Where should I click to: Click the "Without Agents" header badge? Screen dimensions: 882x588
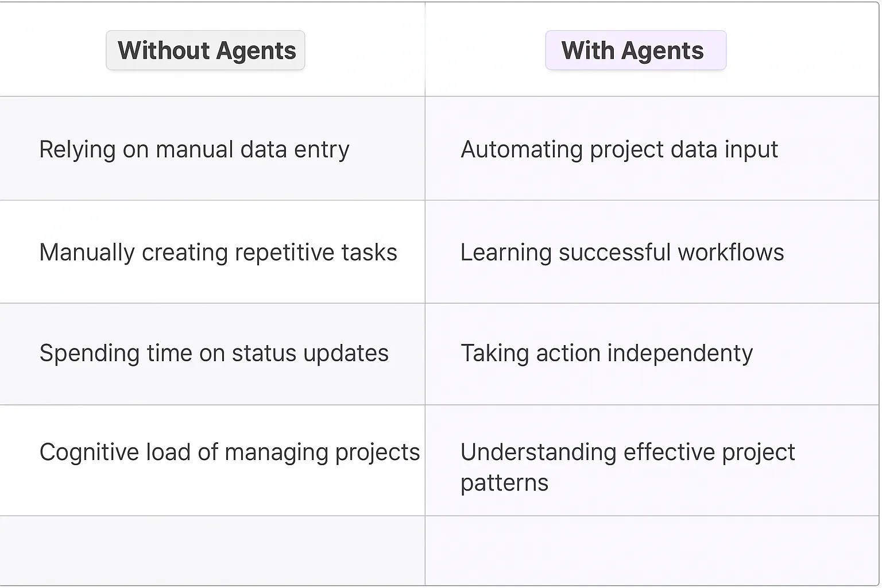point(206,51)
